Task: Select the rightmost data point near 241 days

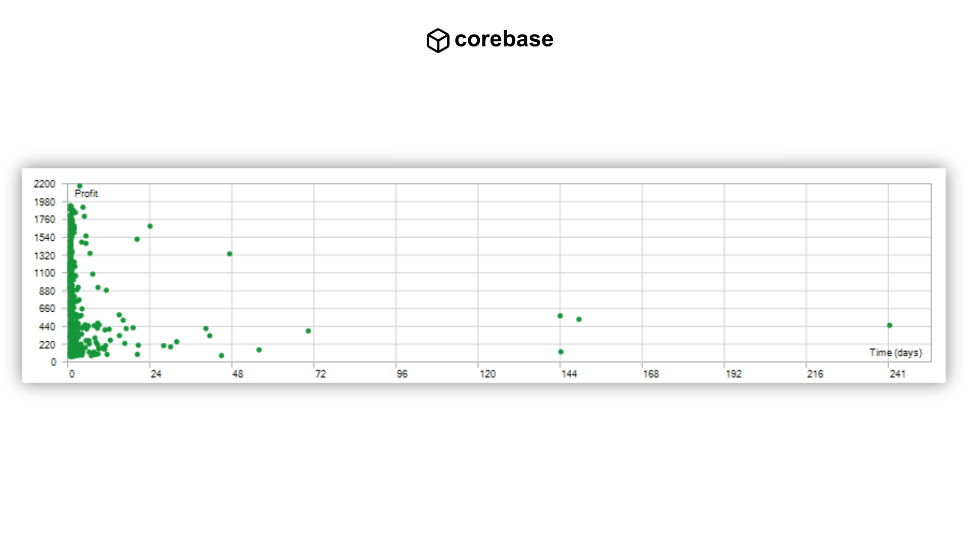Action: pos(889,325)
